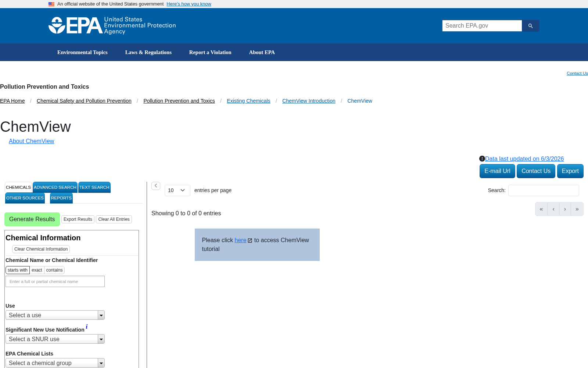Click the Export button

tap(570, 171)
